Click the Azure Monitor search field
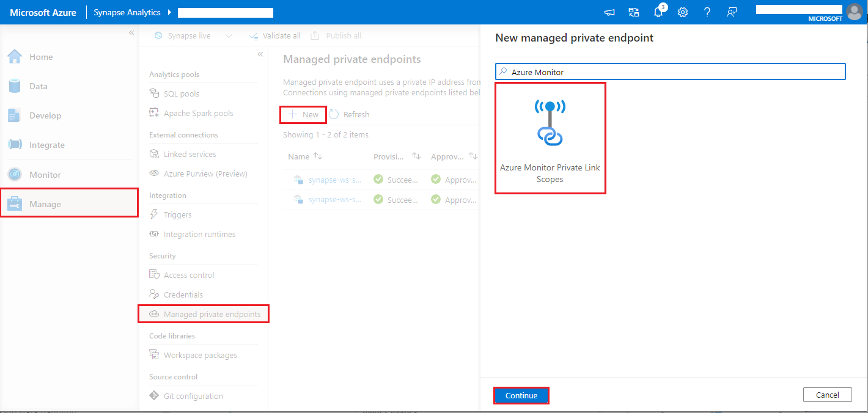Image resolution: width=868 pixels, height=413 pixels. [669, 71]
